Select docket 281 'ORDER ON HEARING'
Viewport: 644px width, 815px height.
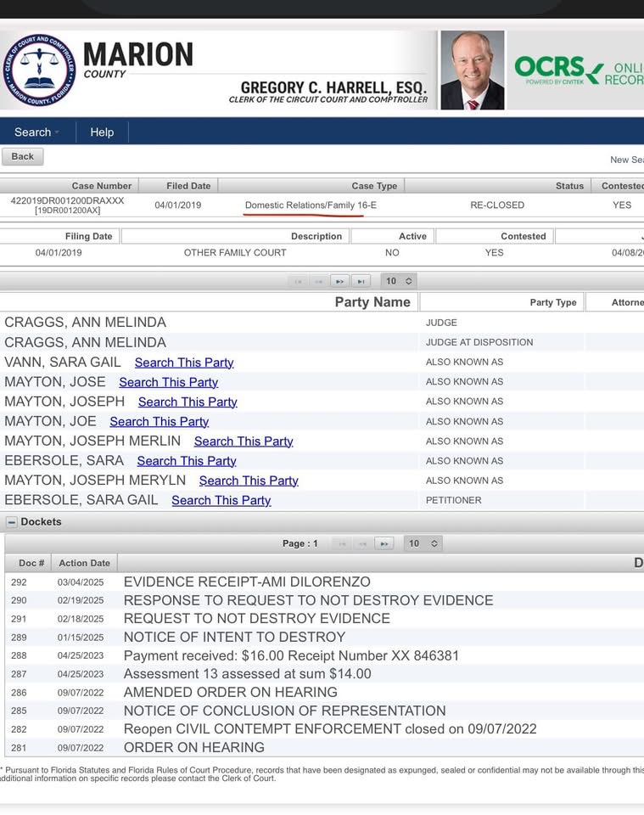coord(193,747)
